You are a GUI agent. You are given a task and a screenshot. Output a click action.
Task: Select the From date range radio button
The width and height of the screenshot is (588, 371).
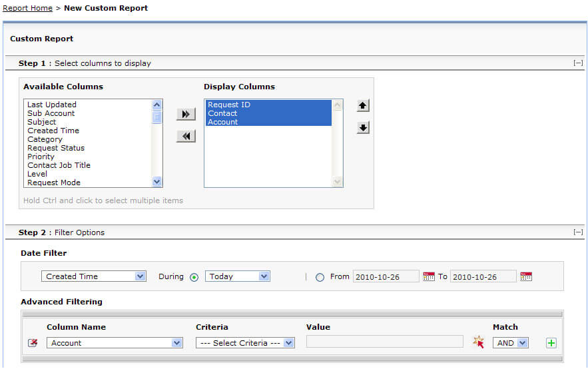tap(320, 278)
